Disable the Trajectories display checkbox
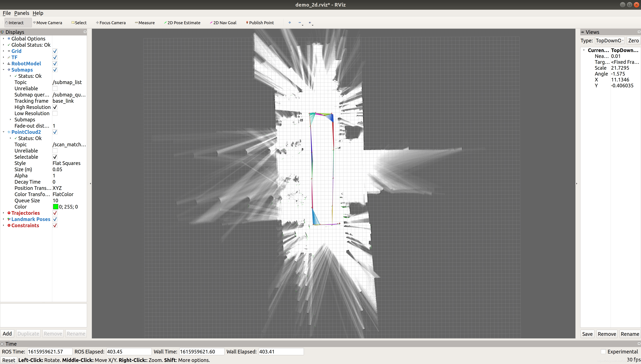641x364 pixels. click(x=55, y=213)
